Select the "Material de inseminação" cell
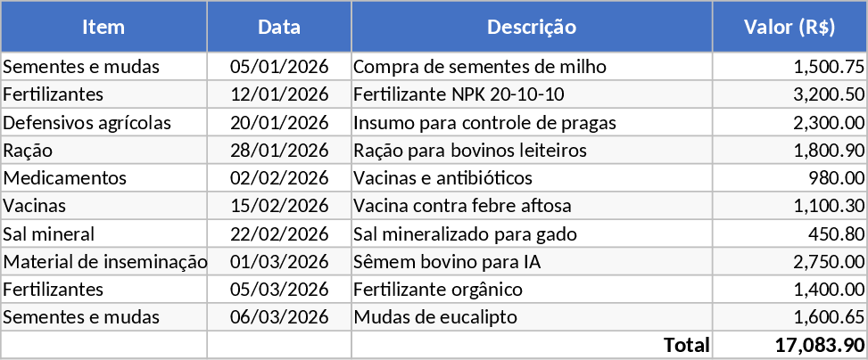This screenshot has width=868, height=360. click(x=104, y=262)
